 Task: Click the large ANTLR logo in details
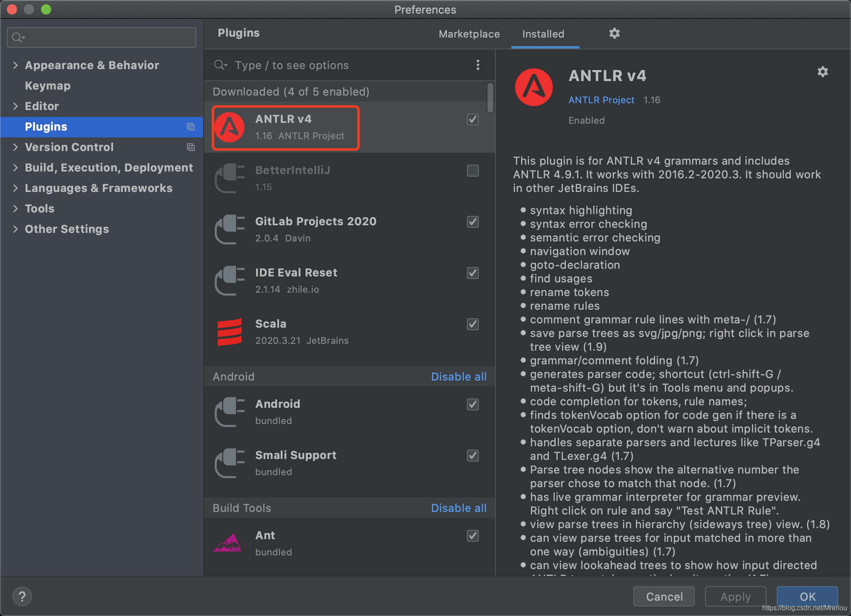[534, 87]
